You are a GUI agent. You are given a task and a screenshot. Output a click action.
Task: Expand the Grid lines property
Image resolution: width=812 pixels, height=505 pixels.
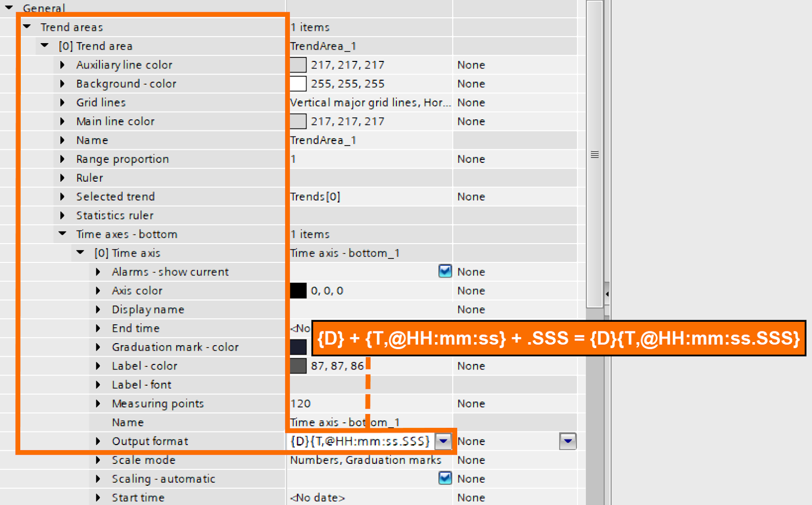(62, 103)
